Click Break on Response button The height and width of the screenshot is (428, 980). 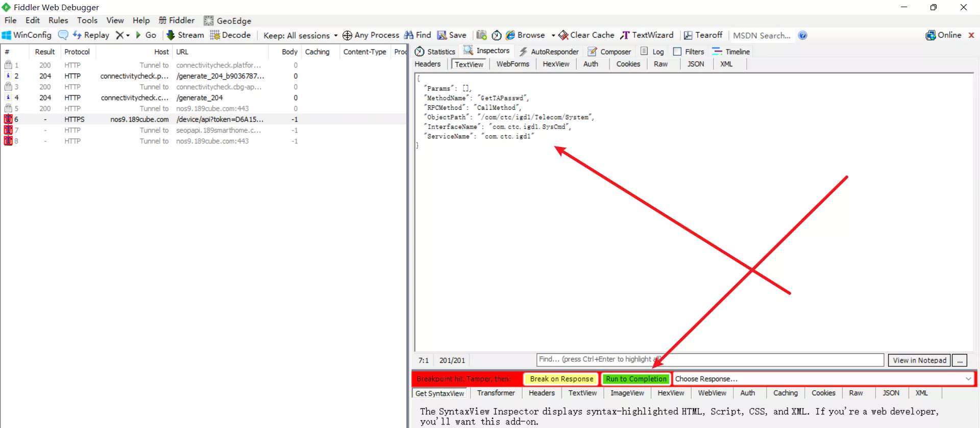point(561,379)
